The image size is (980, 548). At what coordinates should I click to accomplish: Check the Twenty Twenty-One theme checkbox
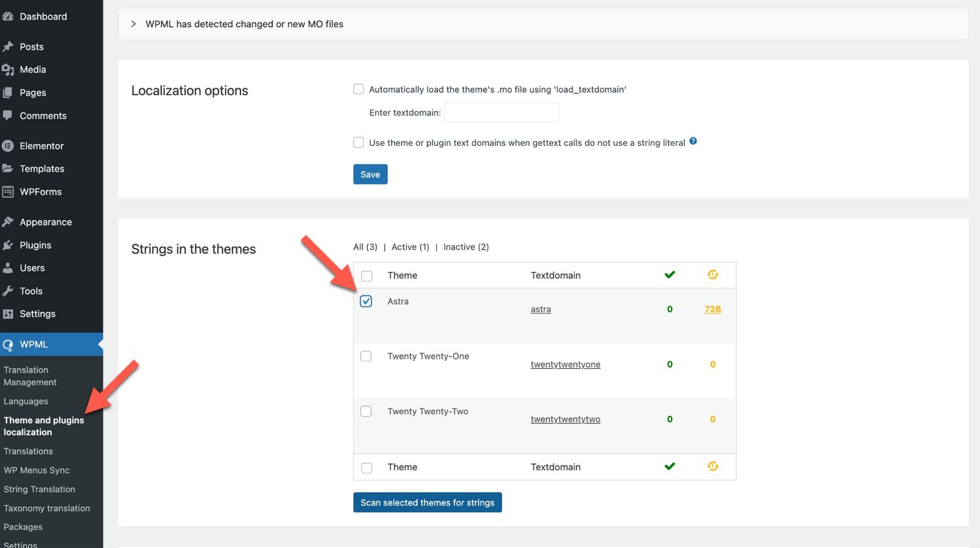coord(366,356)
